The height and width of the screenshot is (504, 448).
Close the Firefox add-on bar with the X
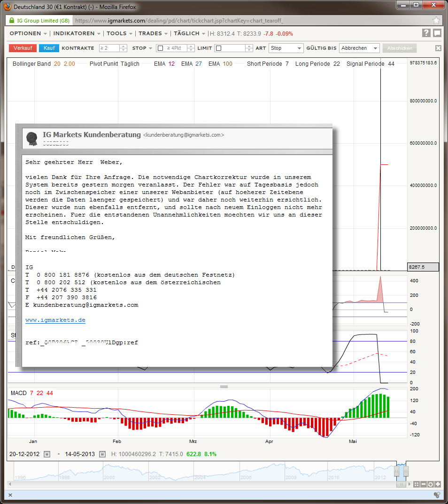click(x=10, y=495)
